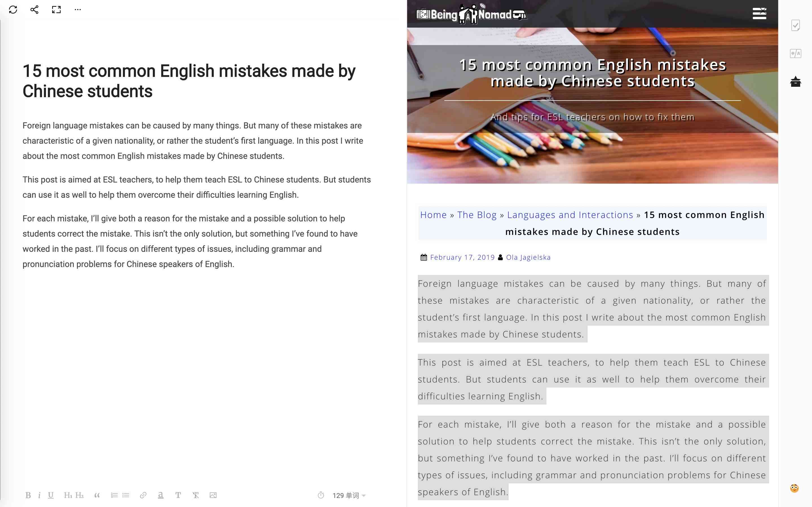812x507 pixels.
Task: Click the stack/layers icon on right panel
Action: point(796,81)
